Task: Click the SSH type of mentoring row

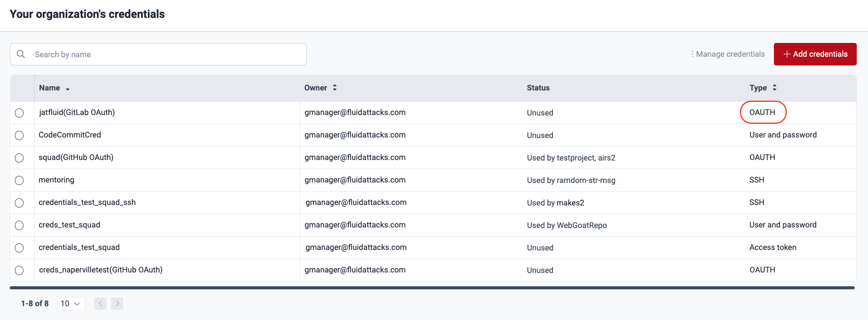Action: pyautogui.click(x=756, y=180)
